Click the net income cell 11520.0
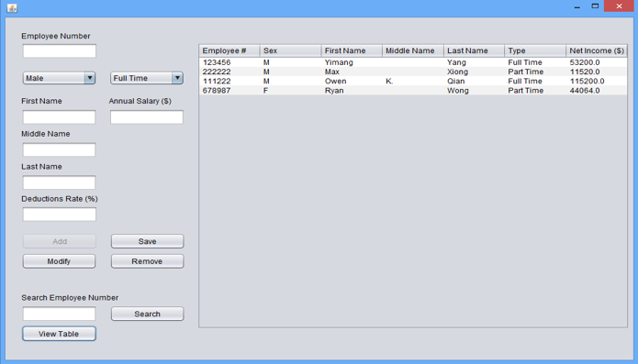 597,72
